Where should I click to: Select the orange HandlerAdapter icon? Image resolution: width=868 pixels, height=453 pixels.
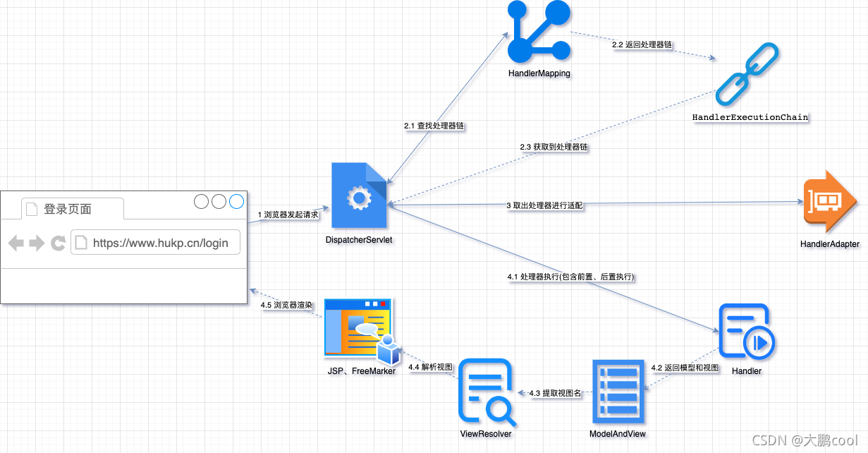click(x=829, y=203)
